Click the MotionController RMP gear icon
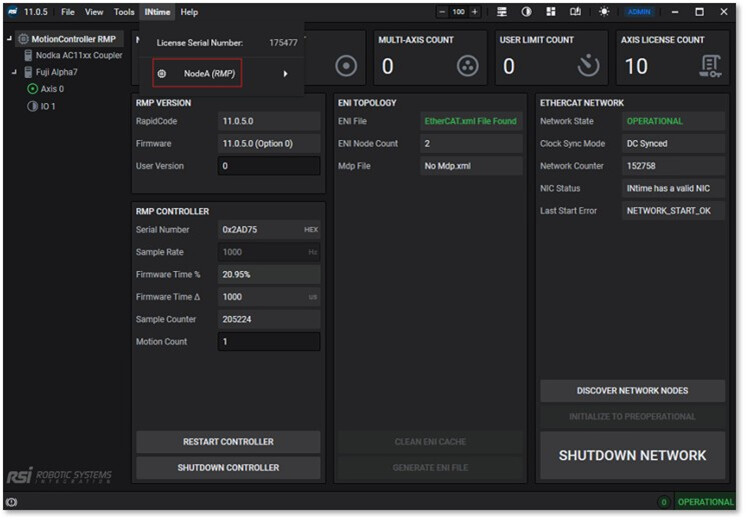 pyautogui.click(x=23, y=39)
